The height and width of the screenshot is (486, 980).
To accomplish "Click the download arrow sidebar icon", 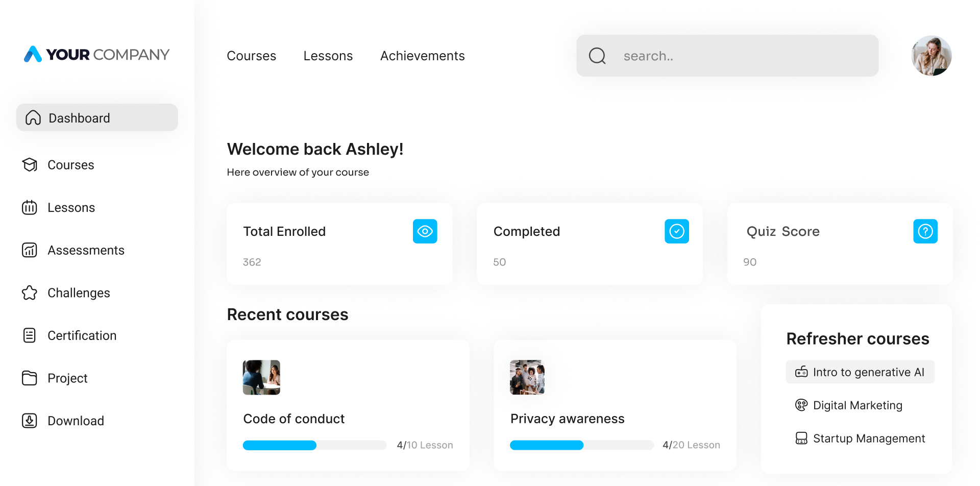I will coord(30,421).
